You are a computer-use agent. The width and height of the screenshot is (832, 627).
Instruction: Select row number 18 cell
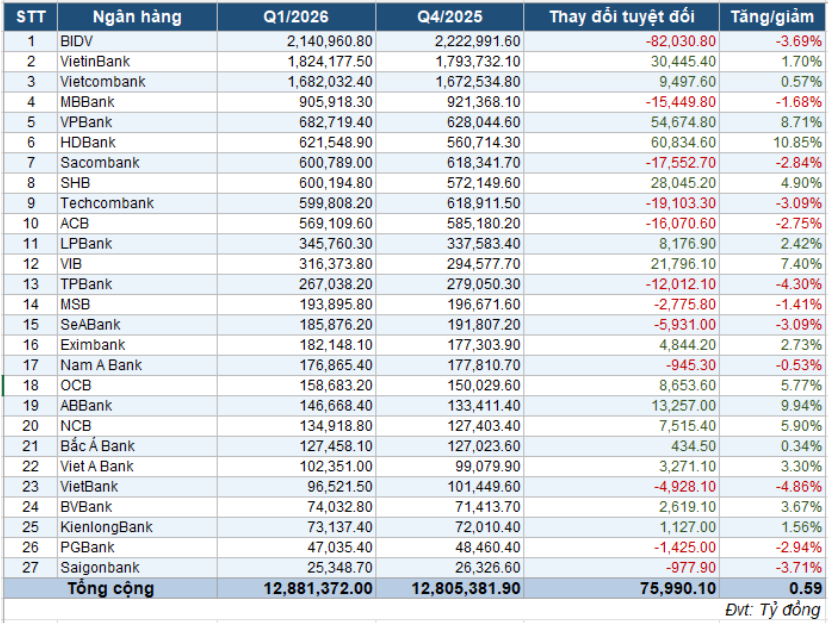(x=30, y=385)
